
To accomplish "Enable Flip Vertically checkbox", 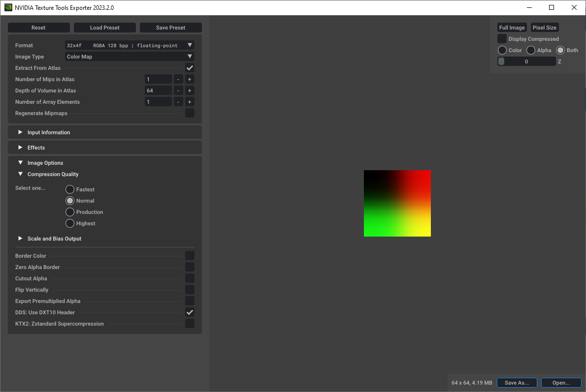I will point(190,290).
